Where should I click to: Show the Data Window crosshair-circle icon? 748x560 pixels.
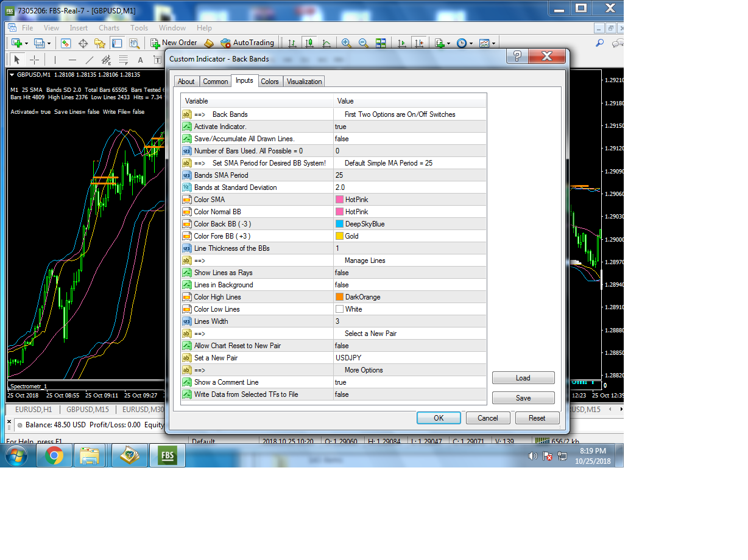click(83, 43)
